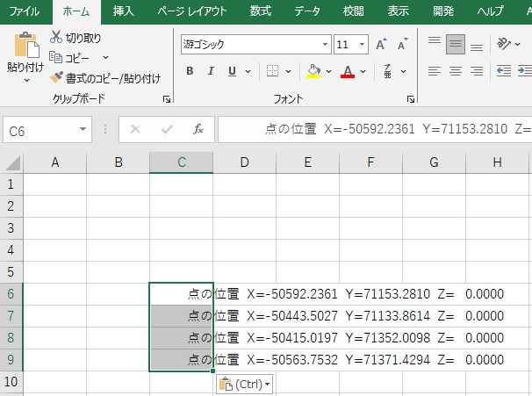Click the Name Box showing C6
The width and height of the screenshot is (532, 396).
pyautogui.click(x=47, y=129)
